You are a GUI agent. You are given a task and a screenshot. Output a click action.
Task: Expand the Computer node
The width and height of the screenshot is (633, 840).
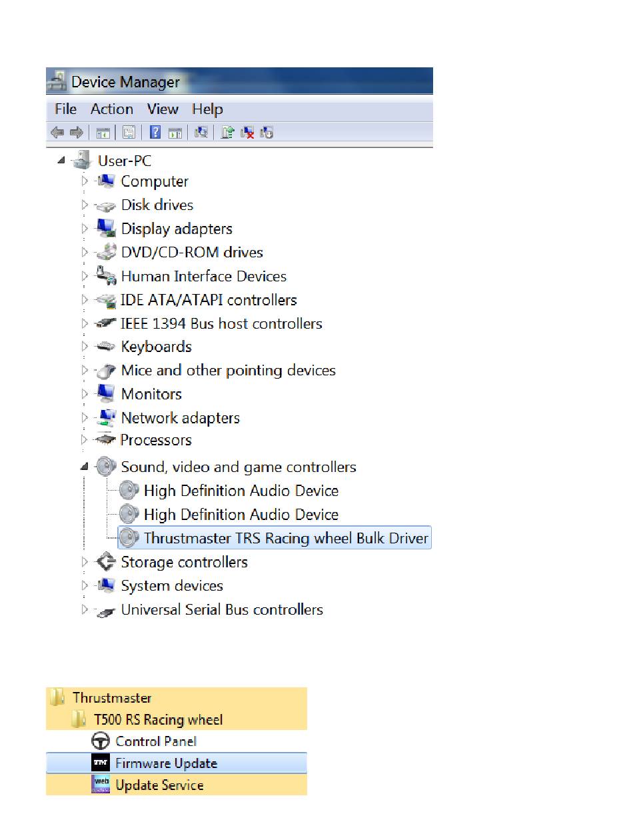point(85,181)
